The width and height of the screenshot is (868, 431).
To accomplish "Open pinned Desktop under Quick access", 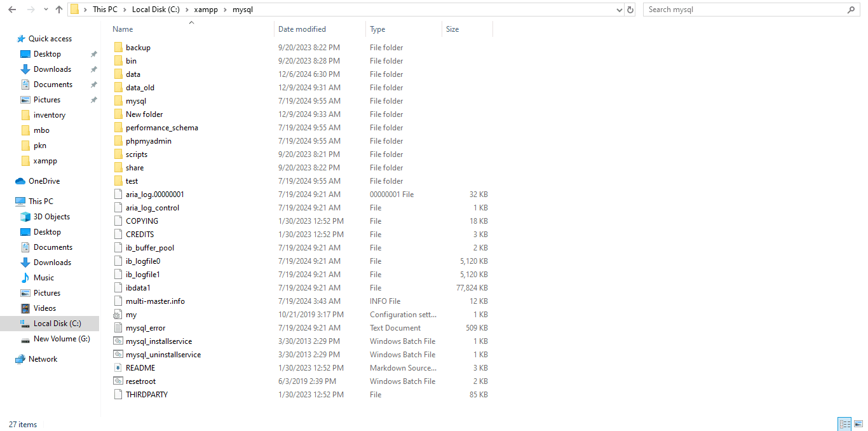I will [x=47, y=54].
